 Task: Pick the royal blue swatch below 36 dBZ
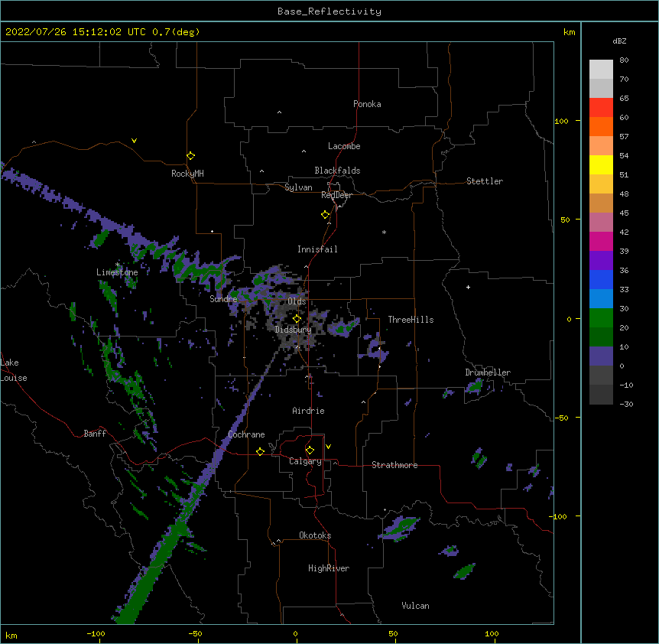(601, 279)
